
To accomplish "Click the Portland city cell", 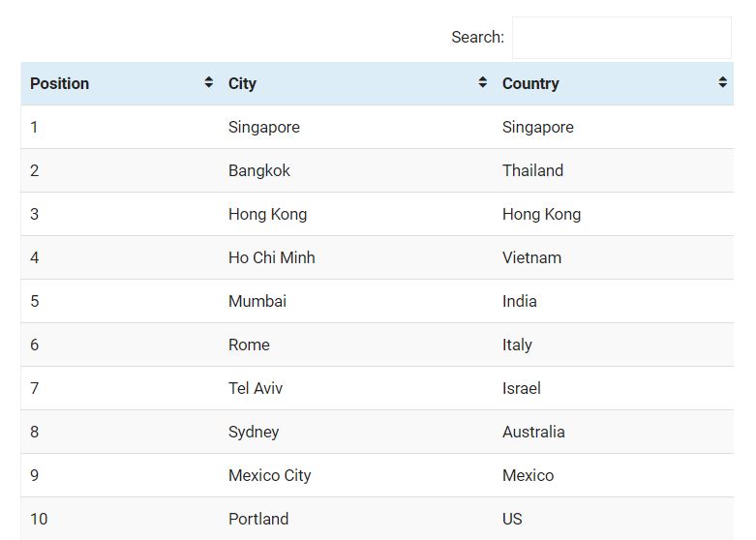I will coord(258,520).
